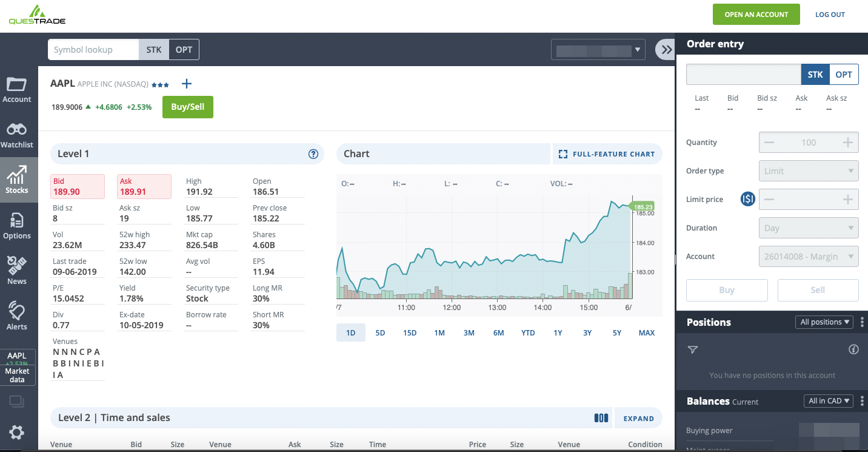Click the Buy button in Order entry

click(x=727, y=290)
